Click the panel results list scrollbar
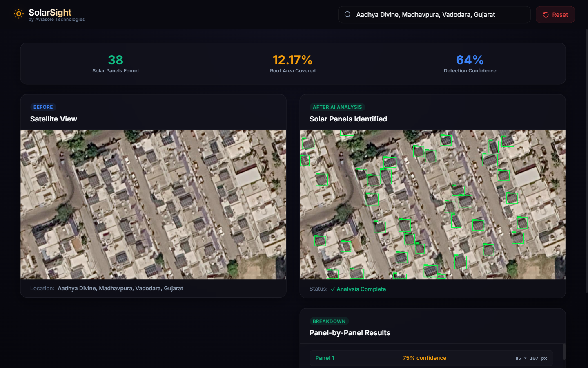 (564, 352)
